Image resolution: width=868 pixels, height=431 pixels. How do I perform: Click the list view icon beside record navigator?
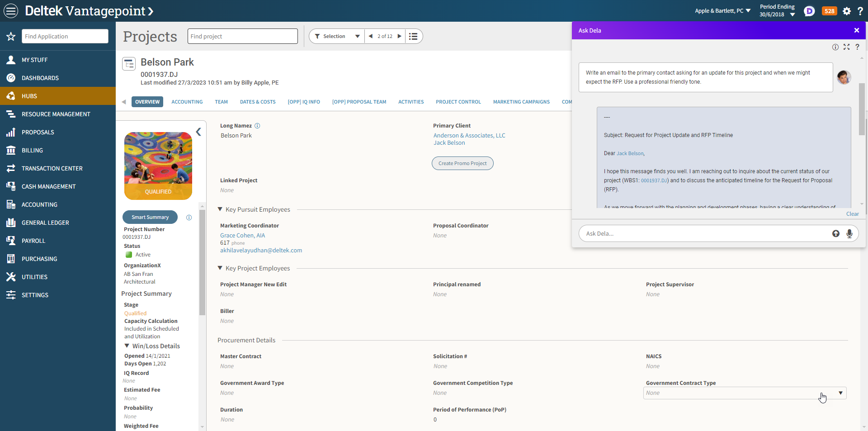coord(413,36)
